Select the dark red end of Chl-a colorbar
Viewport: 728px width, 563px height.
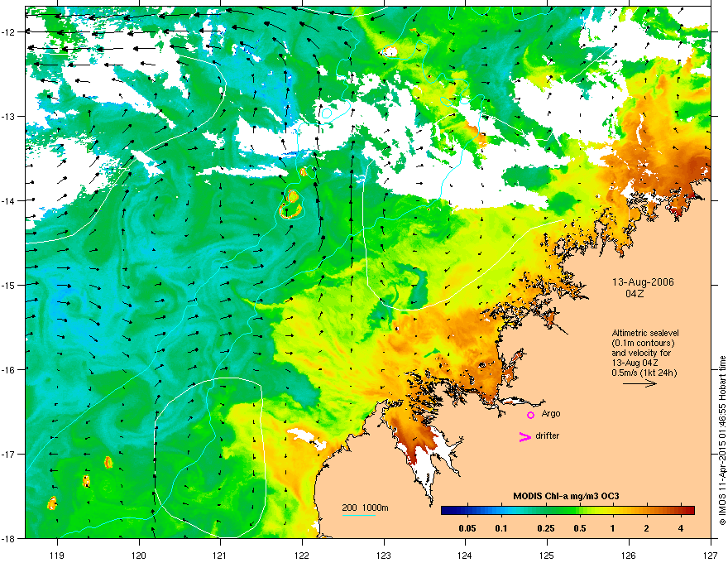[x=689, y=511]
